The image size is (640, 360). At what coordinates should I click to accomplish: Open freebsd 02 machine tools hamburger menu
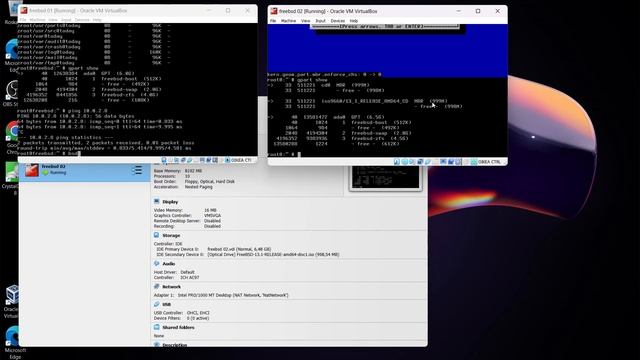[x=137, y=170]
